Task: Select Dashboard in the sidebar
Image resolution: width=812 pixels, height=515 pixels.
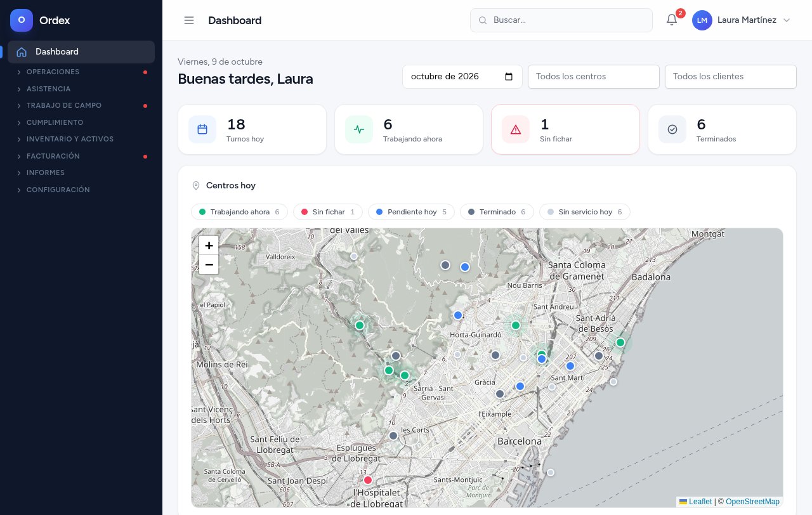Action: click(x=81, y=52)
